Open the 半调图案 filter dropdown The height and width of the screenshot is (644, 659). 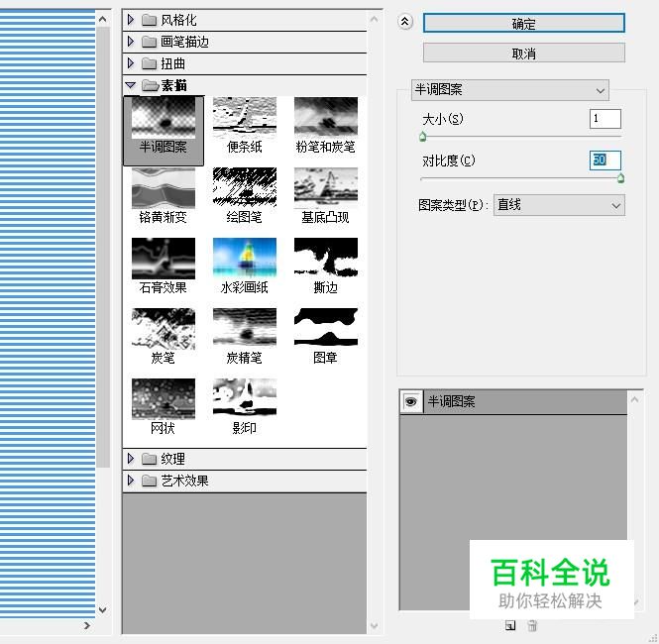pos(509,90)
